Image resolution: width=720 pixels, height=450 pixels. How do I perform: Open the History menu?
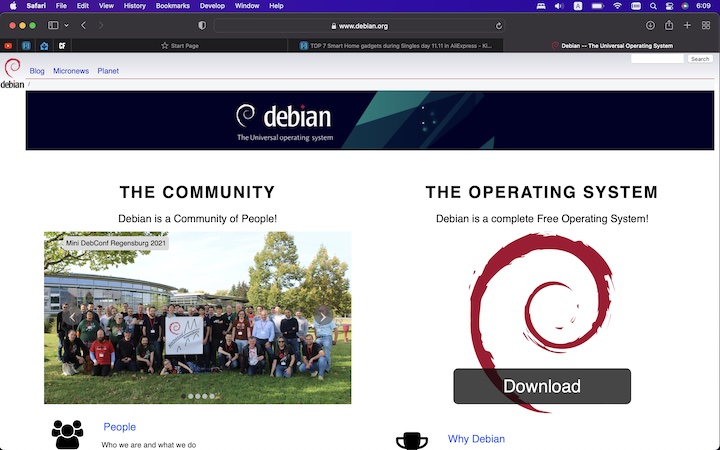tap(135, 6)
